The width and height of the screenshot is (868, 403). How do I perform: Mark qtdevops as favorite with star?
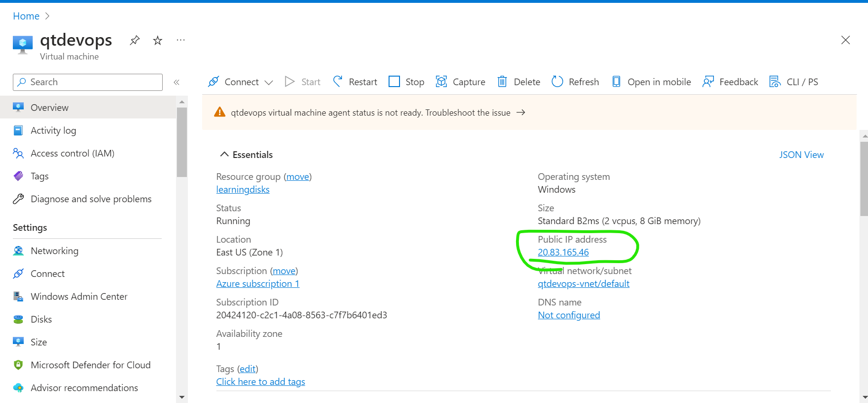click(x=157, y=40)
